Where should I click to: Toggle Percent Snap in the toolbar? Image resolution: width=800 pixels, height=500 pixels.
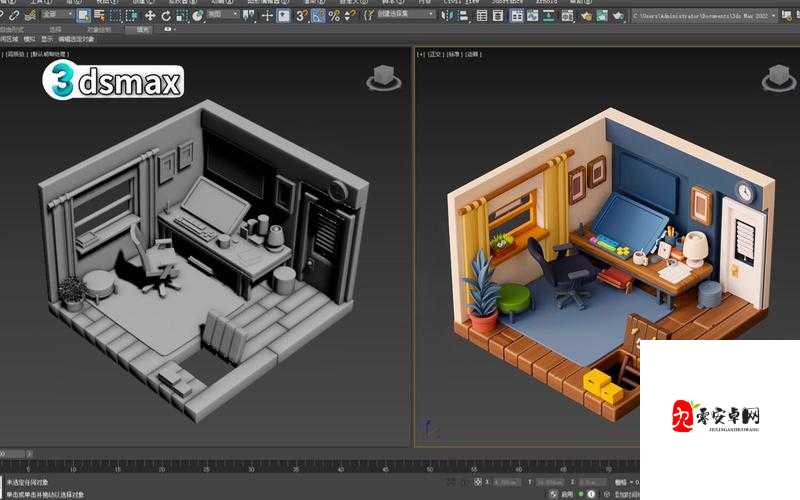point(334,16)
